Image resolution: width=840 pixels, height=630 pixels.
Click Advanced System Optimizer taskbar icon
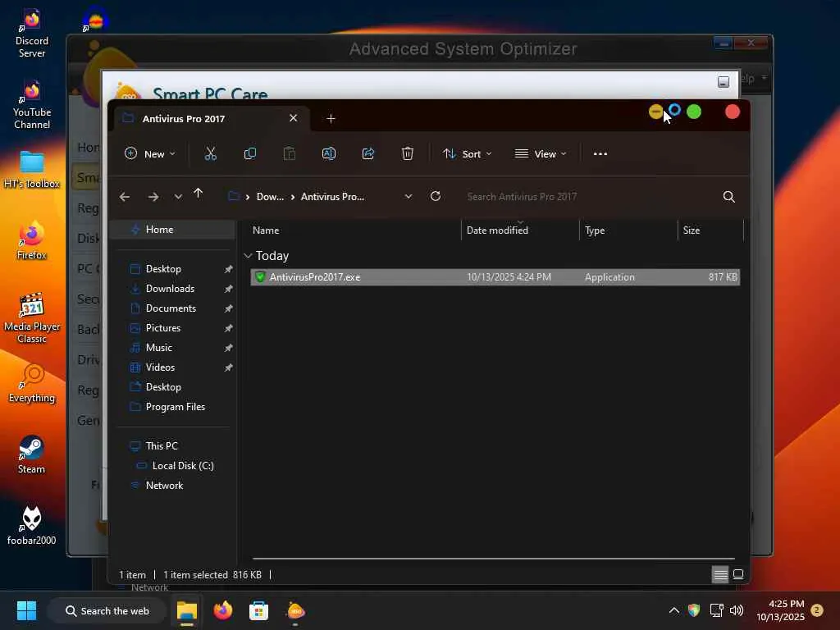(295, 610)
